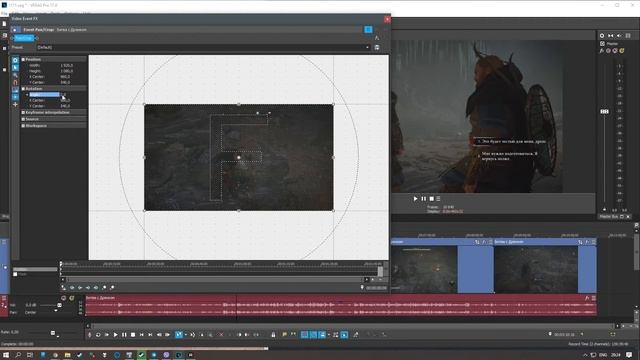
Task: Toggle the red snapping magnet in Pan/Crop sidebar
Action: point(15,82)
